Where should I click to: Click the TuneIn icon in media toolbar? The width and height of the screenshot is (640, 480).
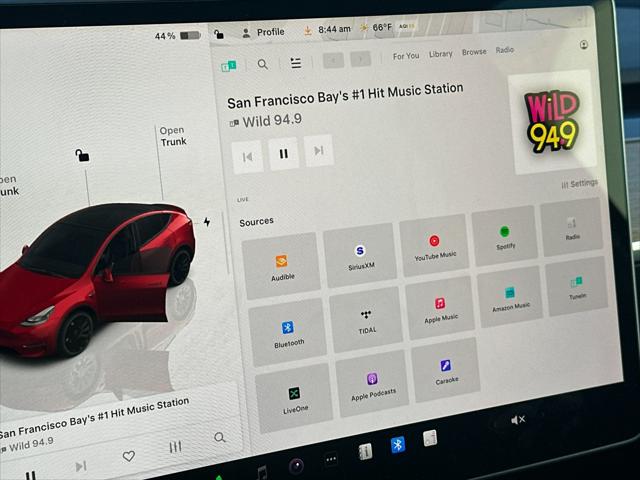point(229,66)
